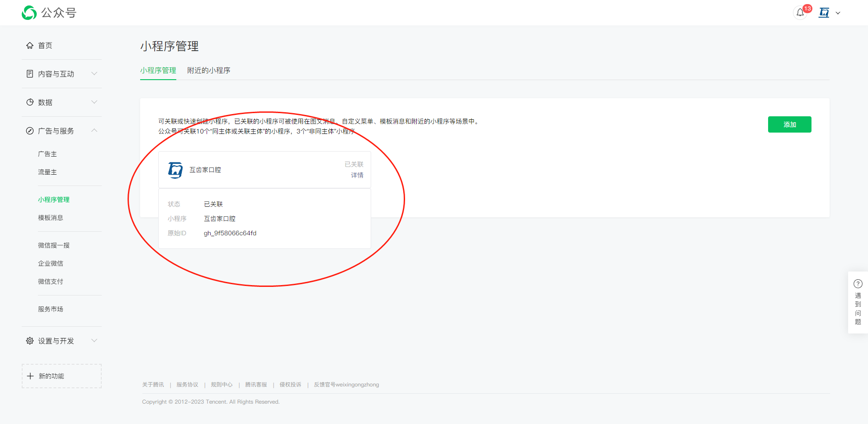Click the 数据 chart icon
The image size is (868, 424).
point(30,102)
